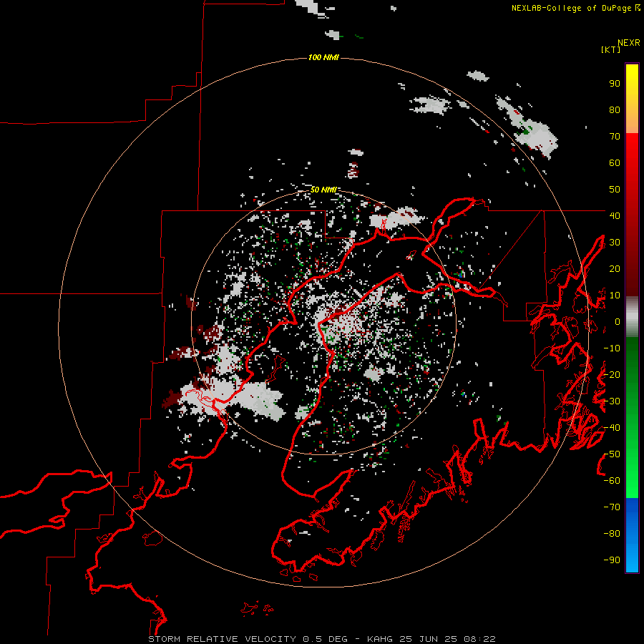Click the -40 value on the velocity scale
Viewport: 644px width, 644px height.
pos(612,428)
